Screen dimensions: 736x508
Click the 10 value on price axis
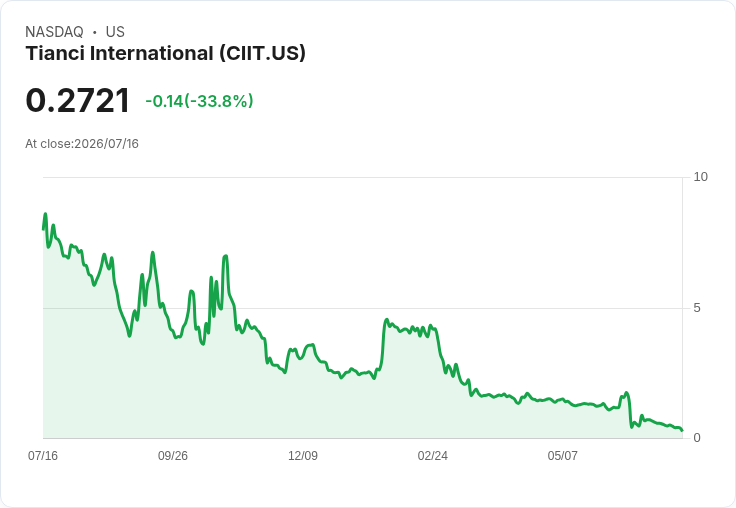click(700, 177)
